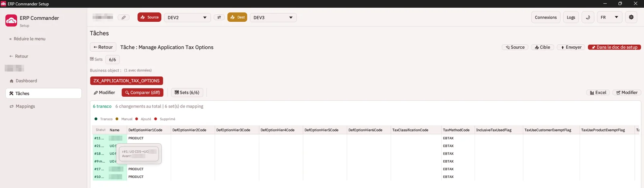The height and width of the screenshot is (188, 644).
Task: Click the red Ajouté legend dot
Action: pos(136,119)
